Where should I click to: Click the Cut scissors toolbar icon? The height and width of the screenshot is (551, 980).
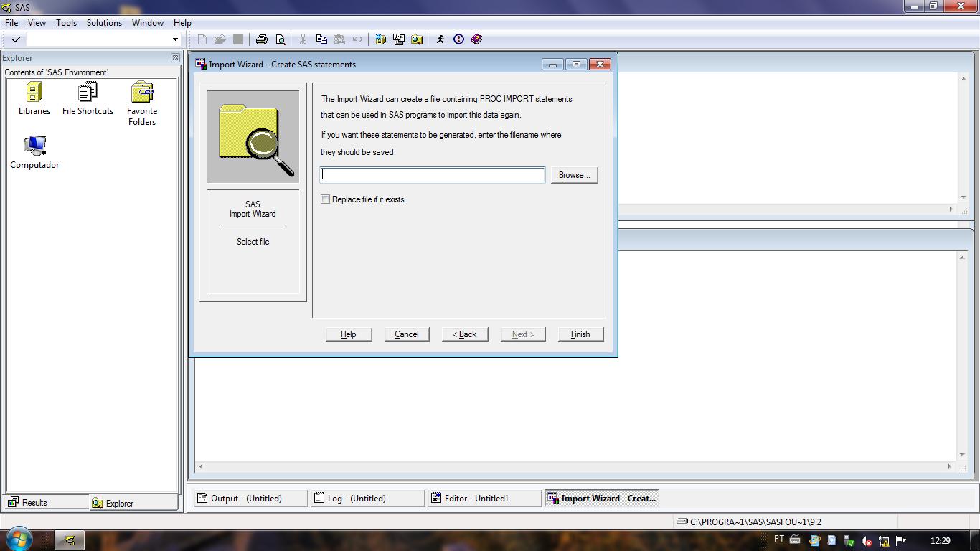303,39
